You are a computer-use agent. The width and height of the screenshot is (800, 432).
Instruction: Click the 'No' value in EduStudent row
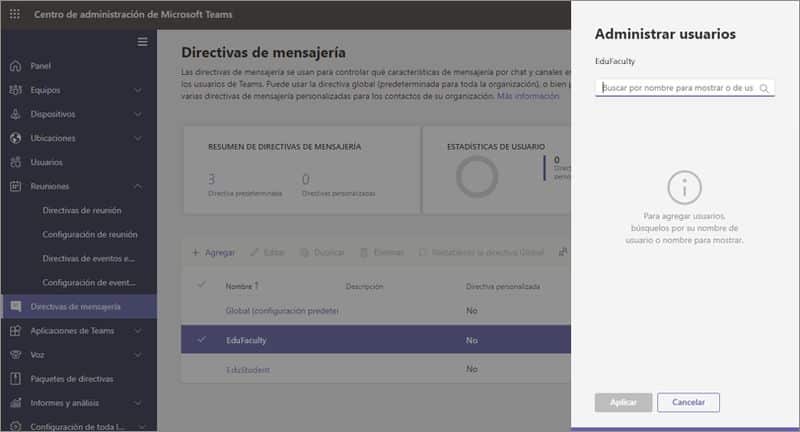(471, 369)
